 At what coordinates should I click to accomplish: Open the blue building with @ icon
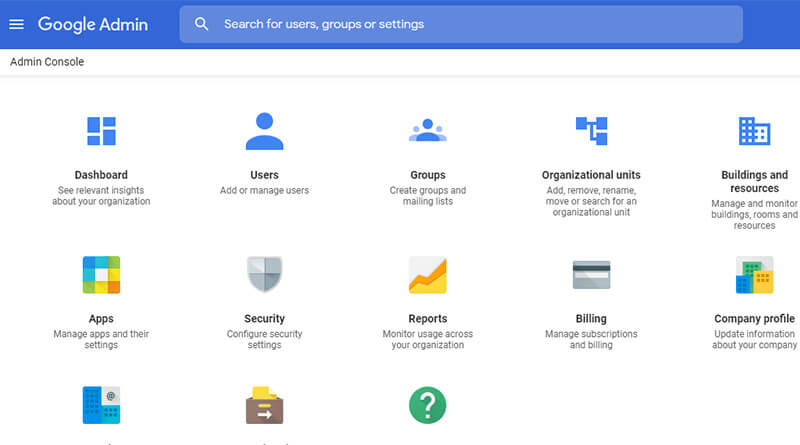coord(101,405)
